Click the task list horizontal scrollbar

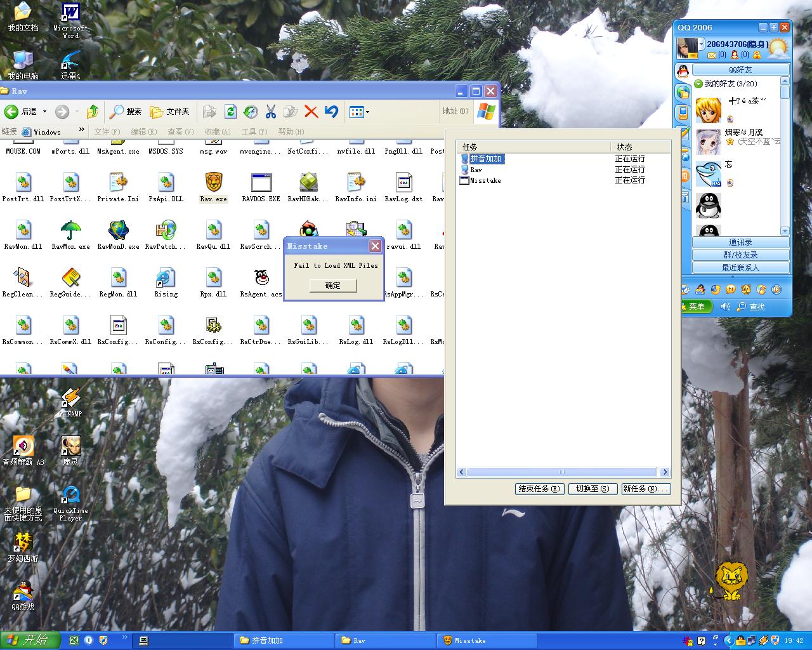(x=562, y=472)
